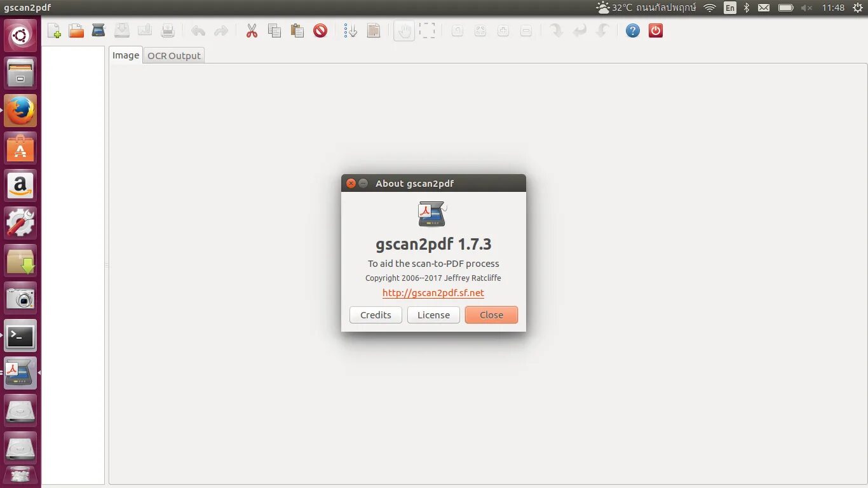Open System Settings gear-wrench icon in dock
868x488 pixels.
coord(20,223)
